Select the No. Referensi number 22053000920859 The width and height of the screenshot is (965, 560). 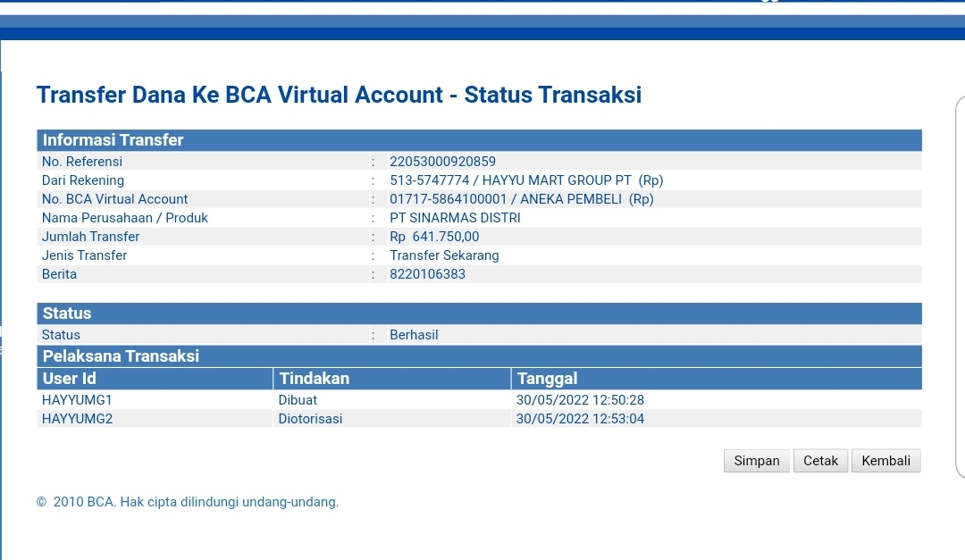point(442,162)
